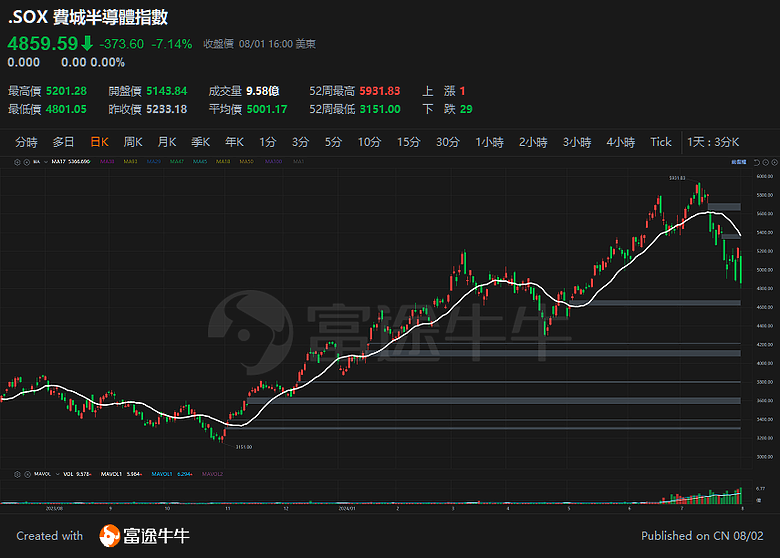Click the 最高價 5201.28 value

coord(66,91)
